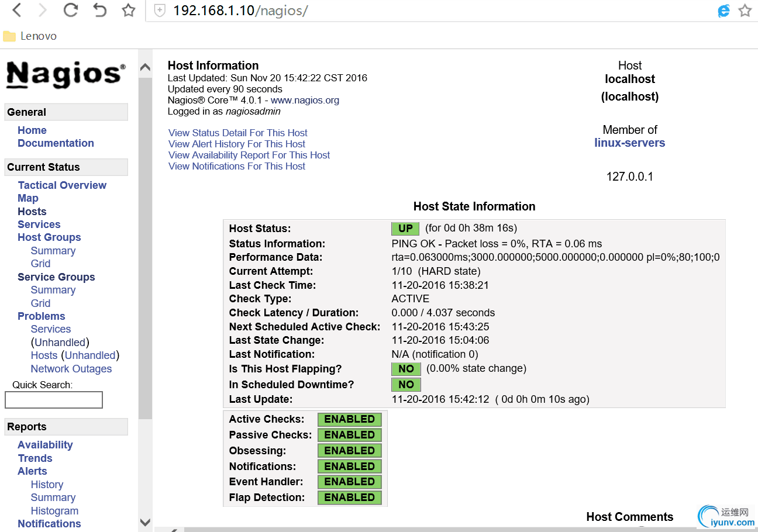Screen dimensions: 758x532
Task: Open Services under Problems
Action: pos(51,329)
